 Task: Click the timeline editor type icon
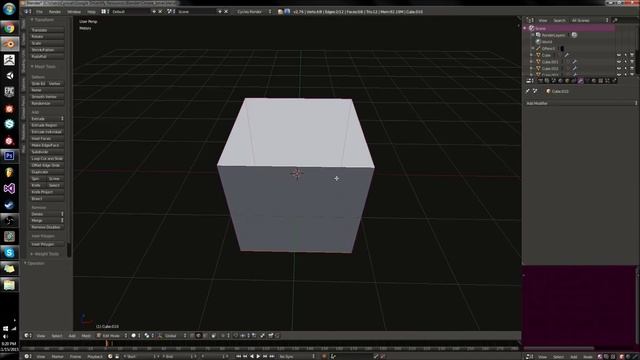(x=27, y=356)
